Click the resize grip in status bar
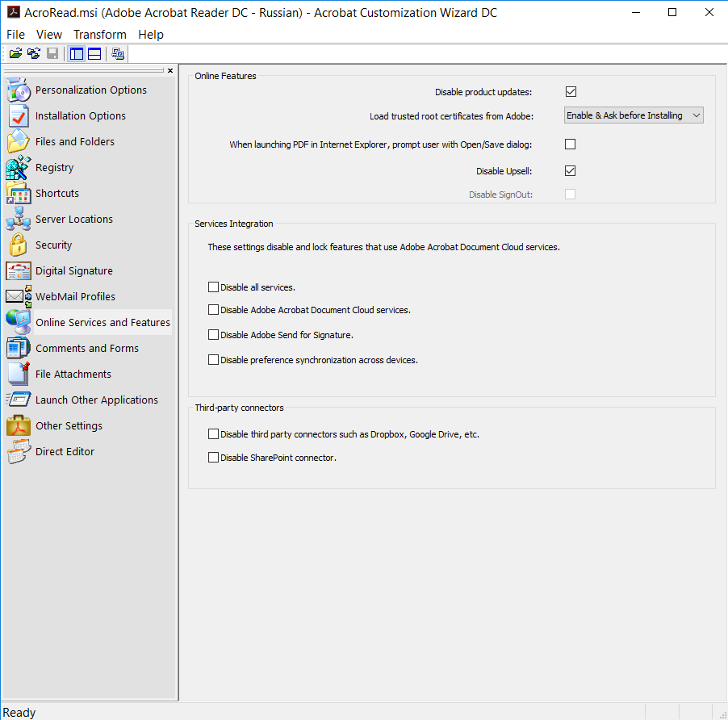Image resolution: width=728 pixels, height=720 pixels. tap(722, 714)
